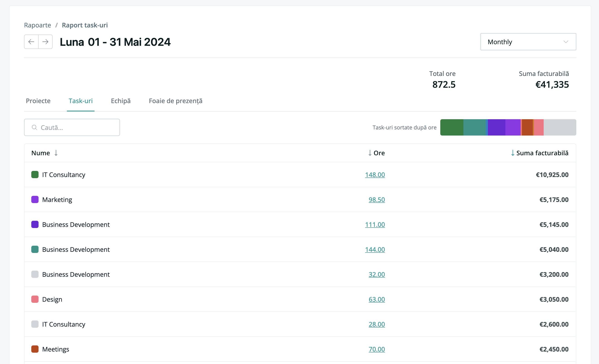Viewport: 599px width, 364px height.
Task: Click pink swatch beside Design
Action: click(x=35, y=299)
